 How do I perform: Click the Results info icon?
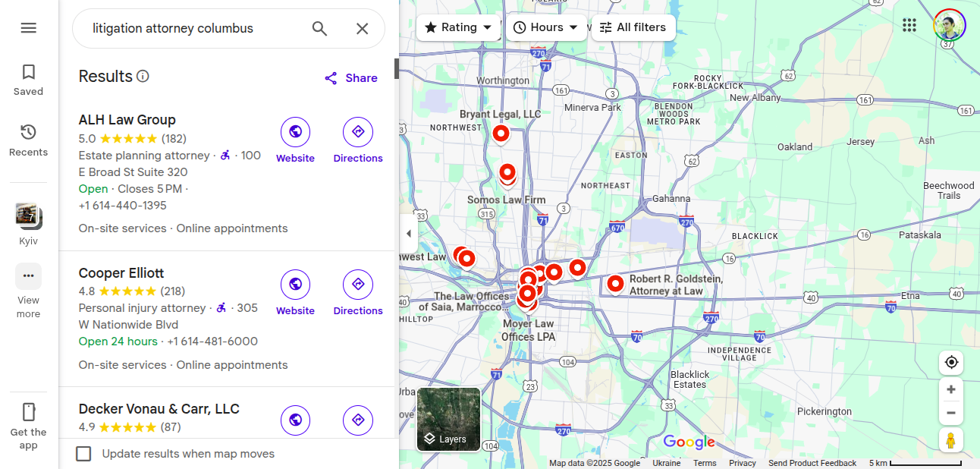(143, 77)
